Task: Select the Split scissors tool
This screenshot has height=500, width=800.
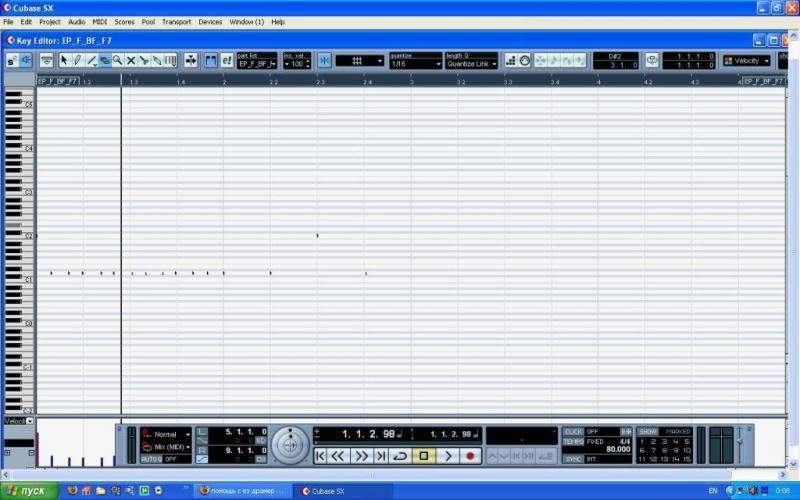Action: [x=144, y=61]
